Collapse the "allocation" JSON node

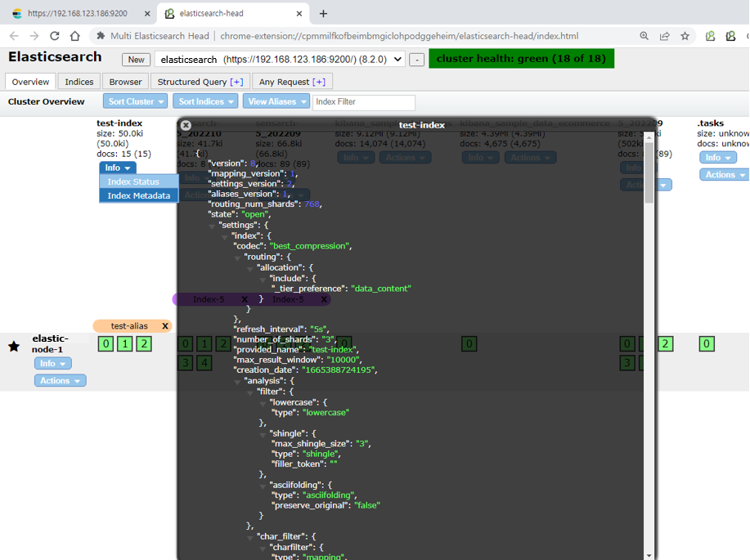click(x=249, y=269)
